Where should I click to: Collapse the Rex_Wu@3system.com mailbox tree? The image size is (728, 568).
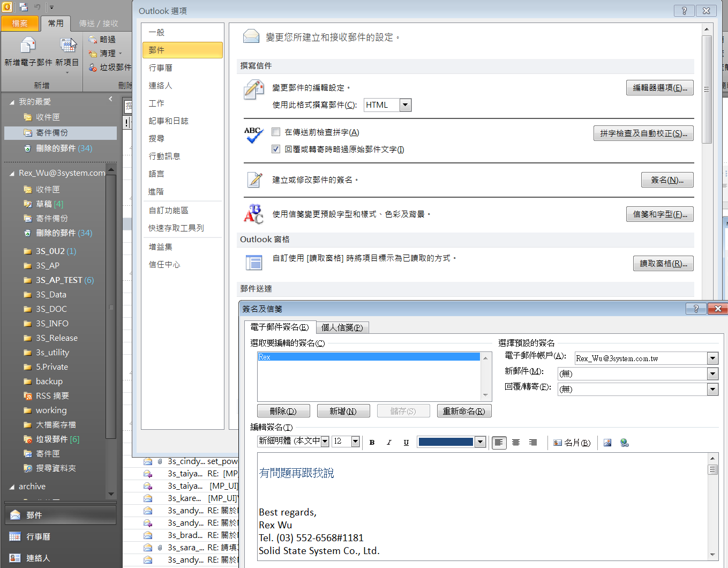[x=12, y=173]
